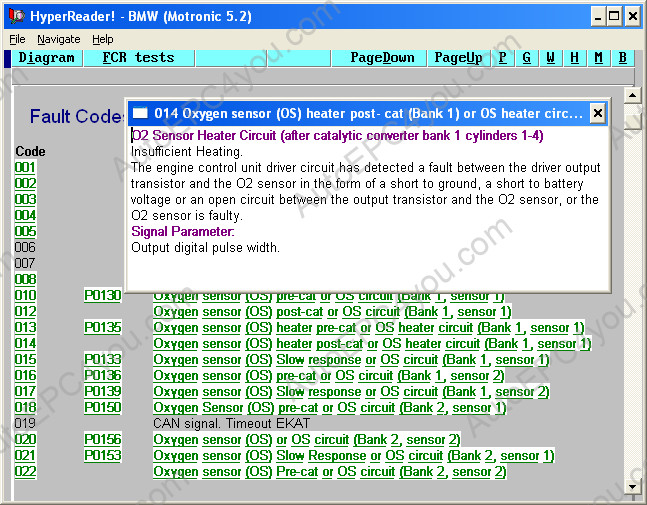Open FCR tests from the toolbar
This screenshot has width=647, height=505.
pos(138,58)
